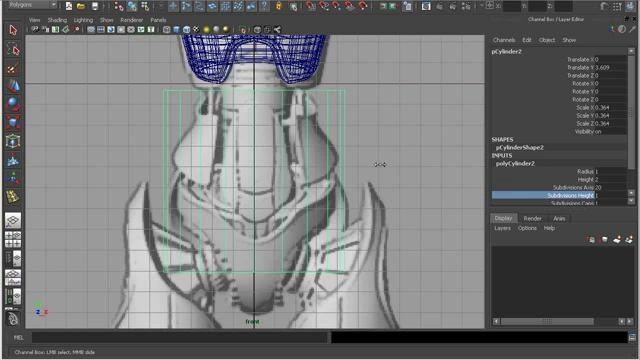Open the View panel menu
Viewport: 640px width, 360px height.
click(x=35, y=20)
